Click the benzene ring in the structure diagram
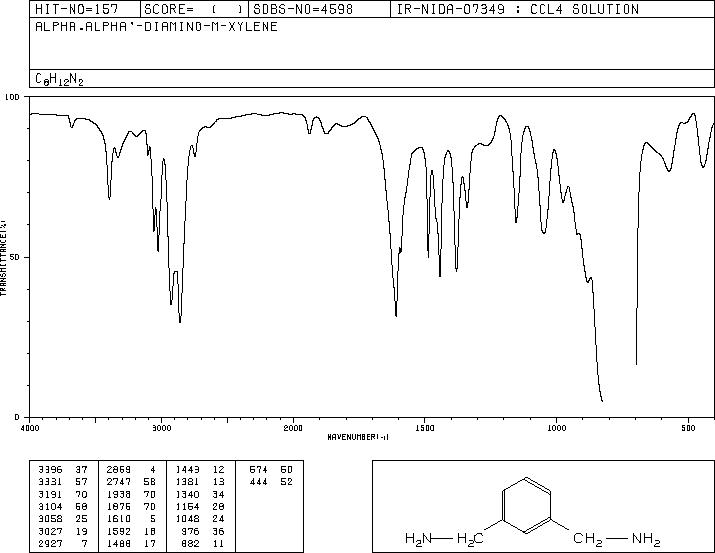 tap(527, 505)
